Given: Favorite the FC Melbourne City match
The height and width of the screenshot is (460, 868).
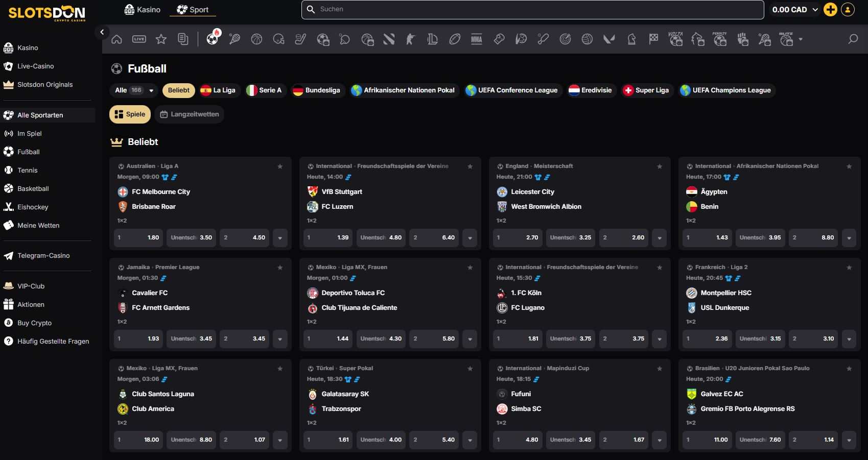Looking at the screenshot, I should 280,166.
